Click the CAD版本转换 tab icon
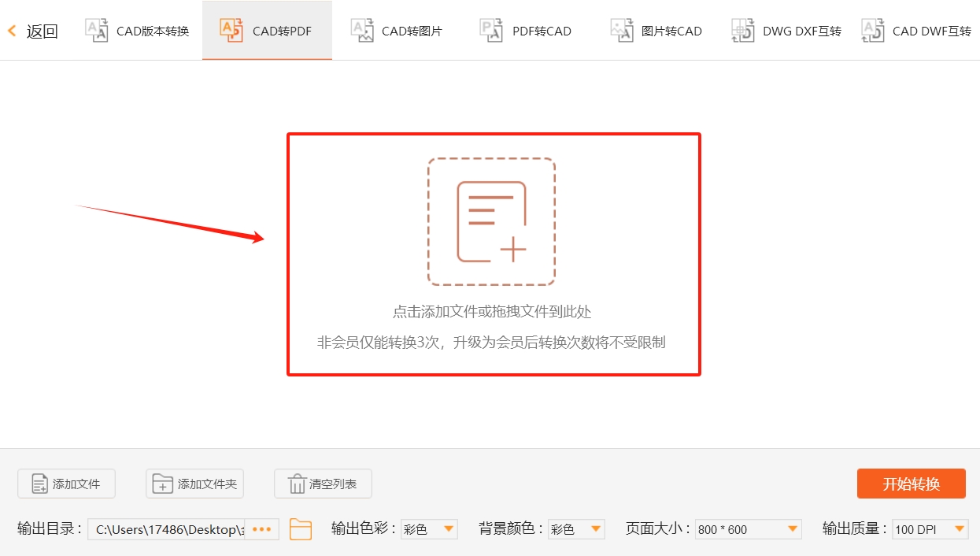 coord(97,31)
